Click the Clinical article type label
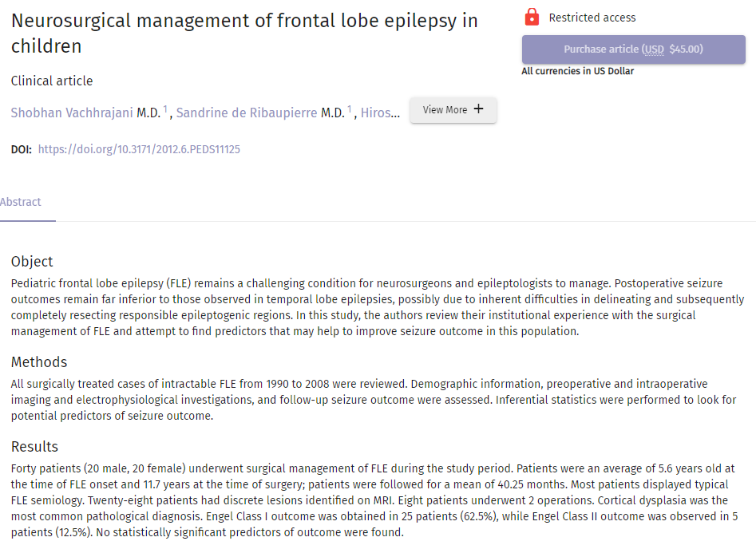Screen dimensions: 756x549 pos(52,81)
